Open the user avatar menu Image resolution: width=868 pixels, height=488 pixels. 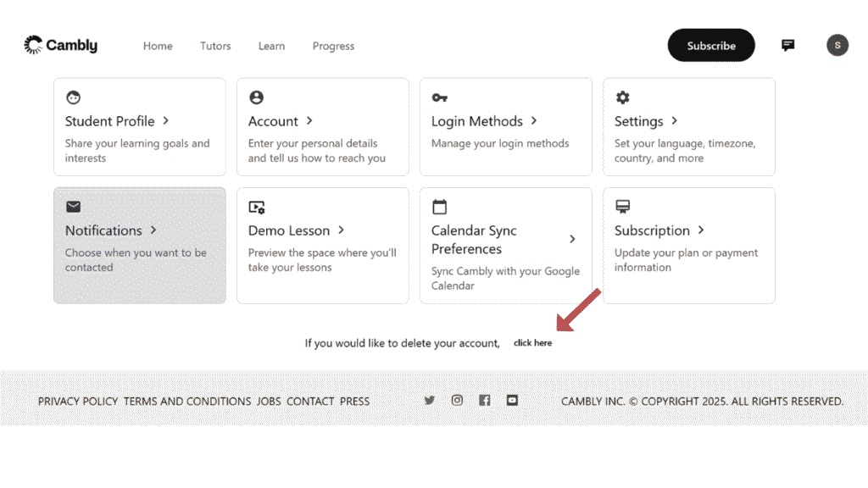point(837,46)
